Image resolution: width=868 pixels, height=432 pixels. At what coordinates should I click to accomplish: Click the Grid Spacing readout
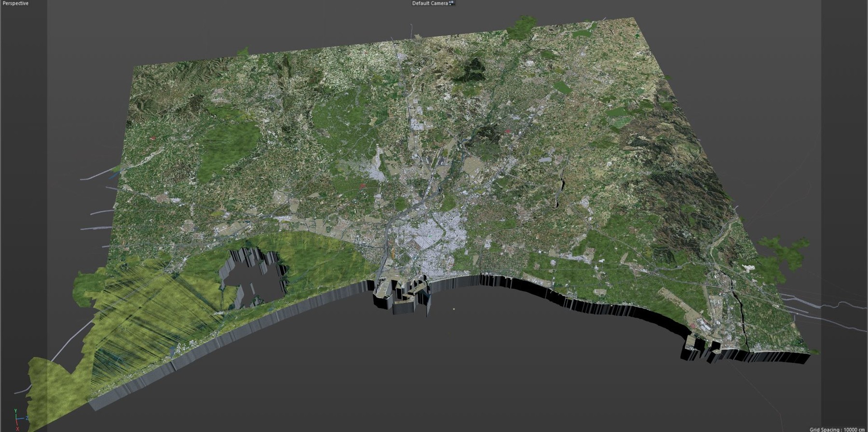837,429
